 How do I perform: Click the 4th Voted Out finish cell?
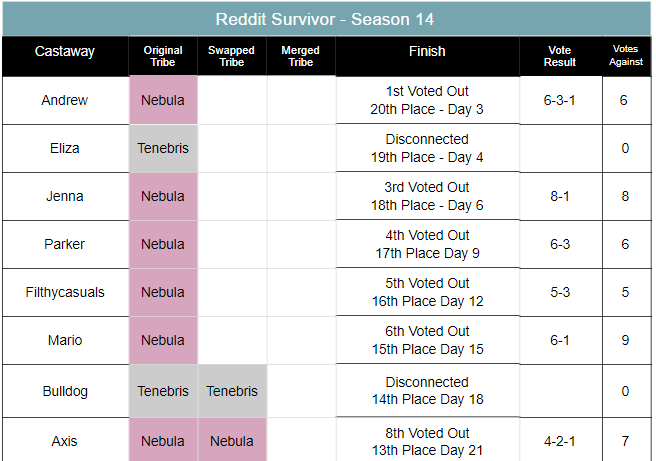coord(427,244)
